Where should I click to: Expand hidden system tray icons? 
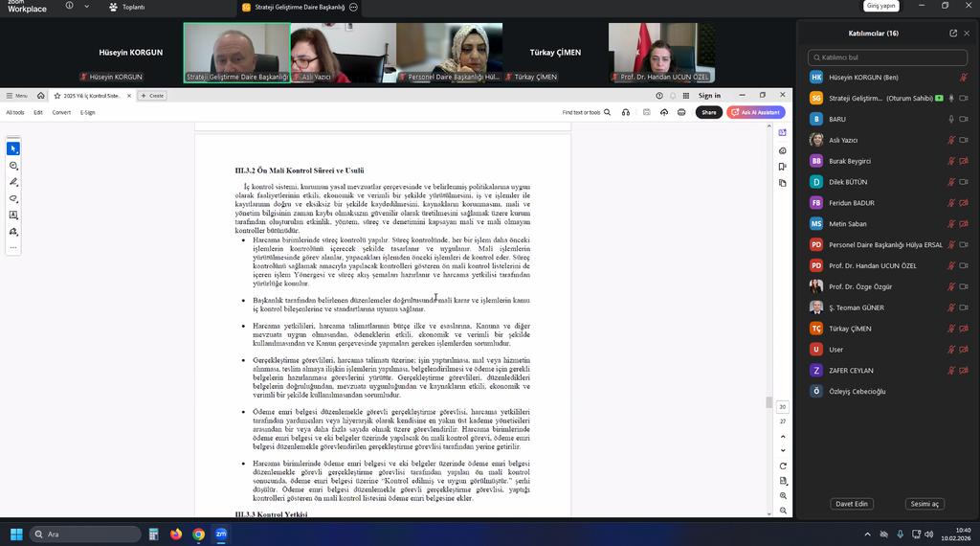(867, 534)
